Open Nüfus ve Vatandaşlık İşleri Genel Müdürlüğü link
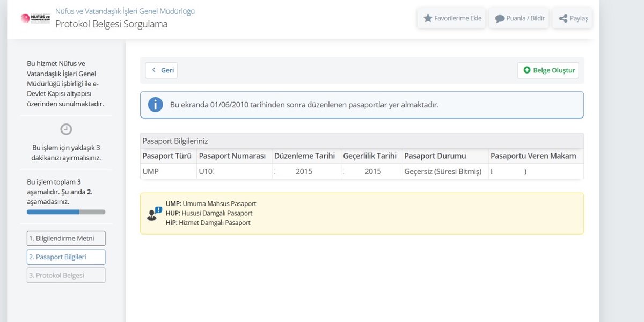 (125, 11)
